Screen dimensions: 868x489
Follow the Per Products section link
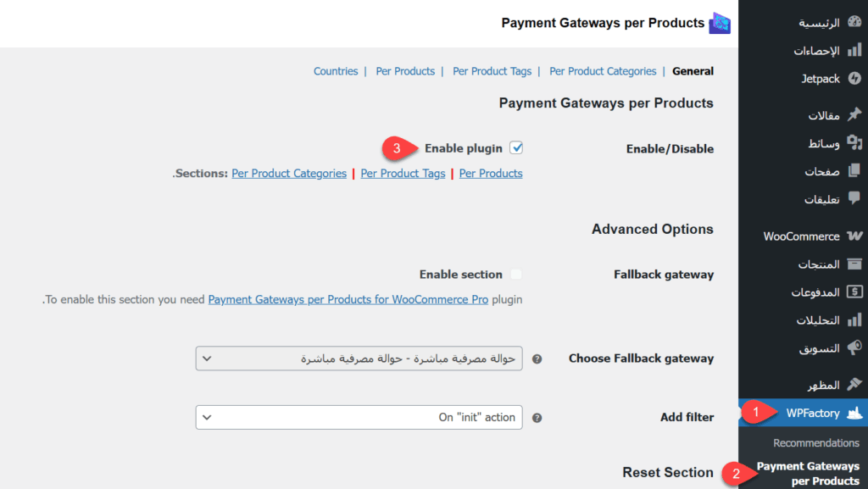491,174
